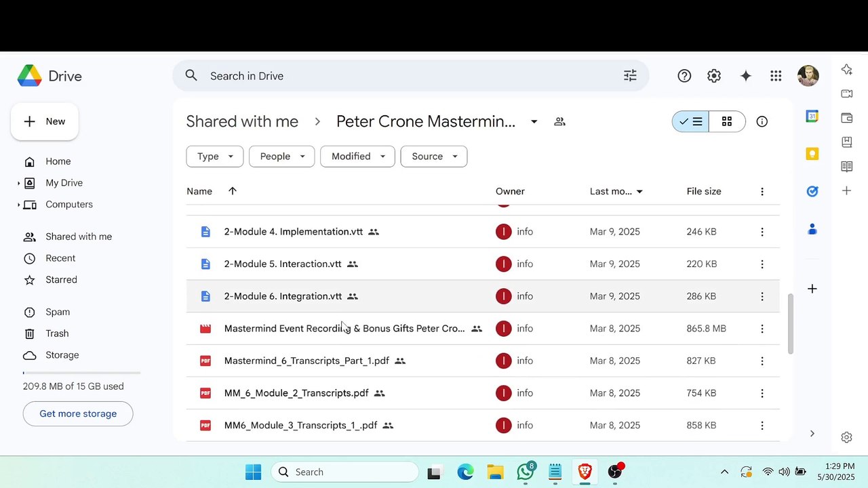Open folder name dropdown arrow
Image resolution: width=868 pixels, height=488 pixels.
(x=534, y=121)
